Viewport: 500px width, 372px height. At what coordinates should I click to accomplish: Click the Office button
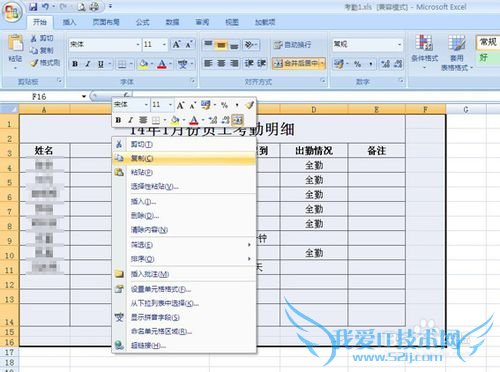coord(12,12)
